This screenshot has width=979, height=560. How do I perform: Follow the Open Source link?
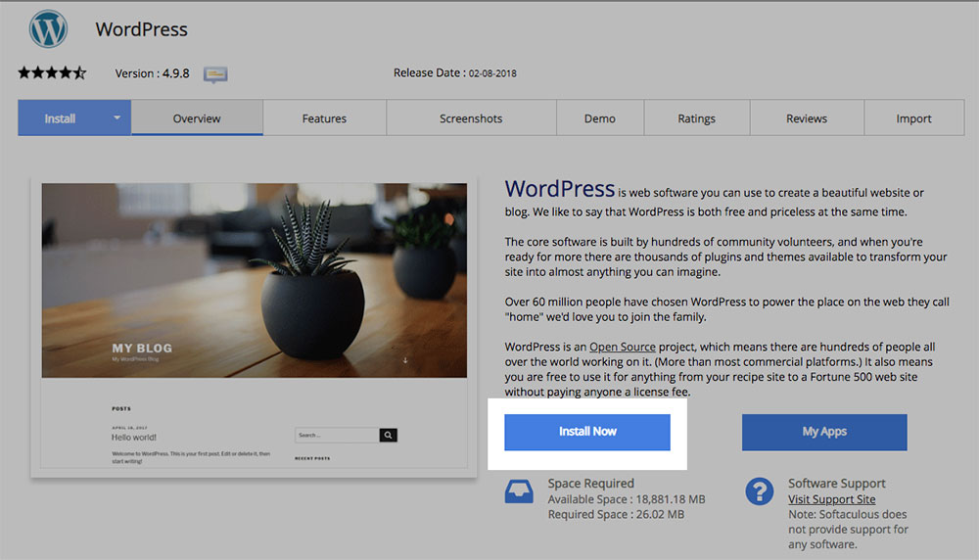click(x=622, y=347)
